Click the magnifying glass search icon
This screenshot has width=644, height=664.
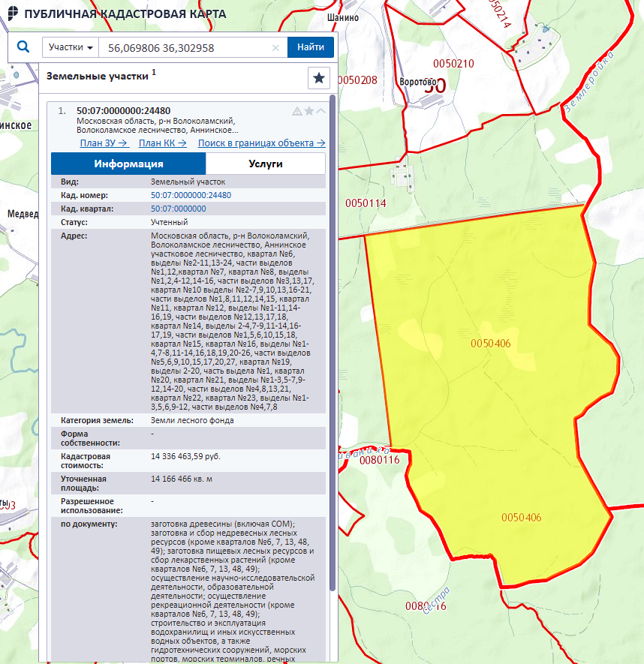pyautogui.click(x=23, y=47)
